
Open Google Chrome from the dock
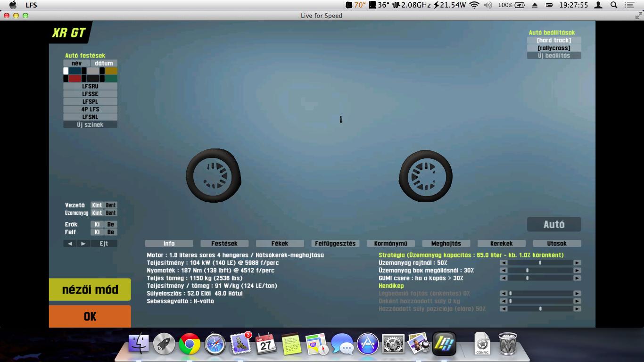190,344
